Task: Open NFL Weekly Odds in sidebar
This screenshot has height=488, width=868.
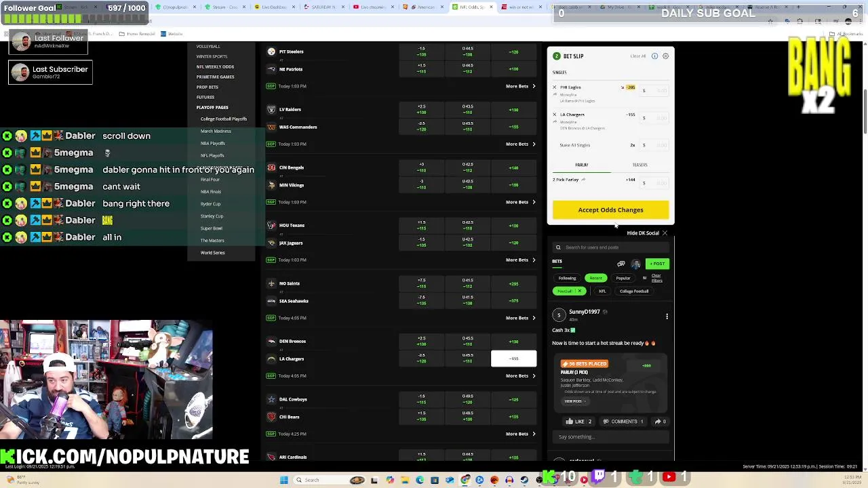Action: 215,66
